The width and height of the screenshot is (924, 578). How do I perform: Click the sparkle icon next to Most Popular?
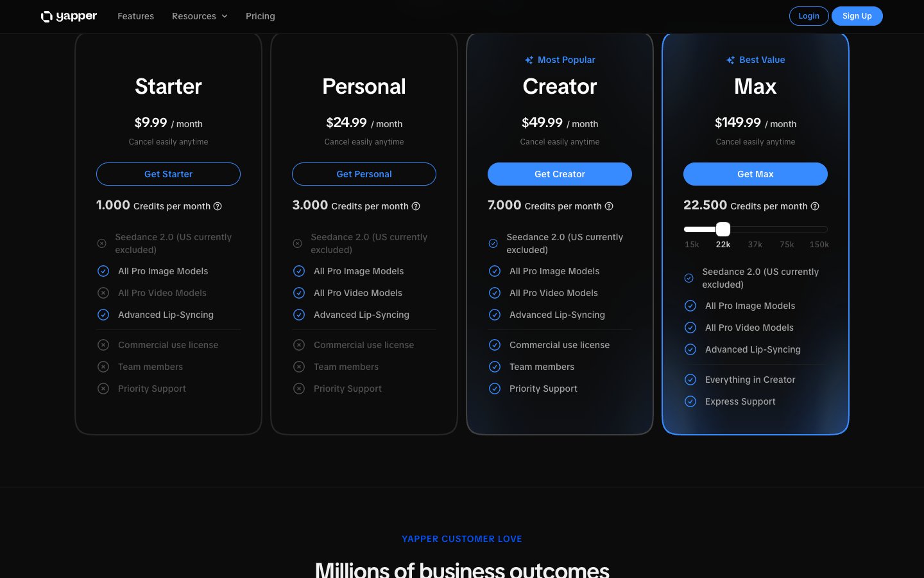529,60
